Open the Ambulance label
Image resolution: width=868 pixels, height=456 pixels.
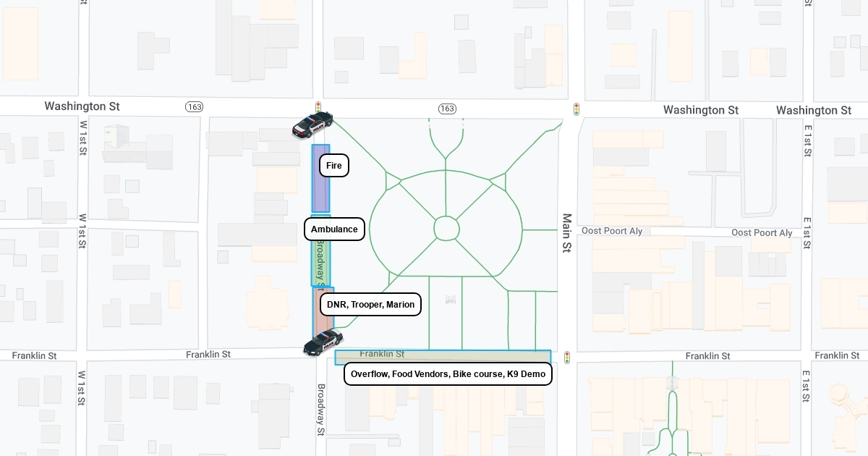point(334,229)
